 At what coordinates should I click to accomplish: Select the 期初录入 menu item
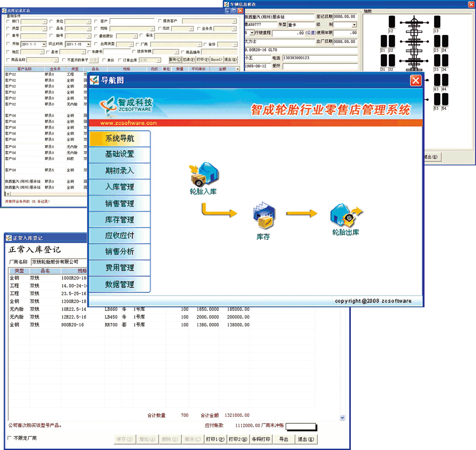(119, 171)
